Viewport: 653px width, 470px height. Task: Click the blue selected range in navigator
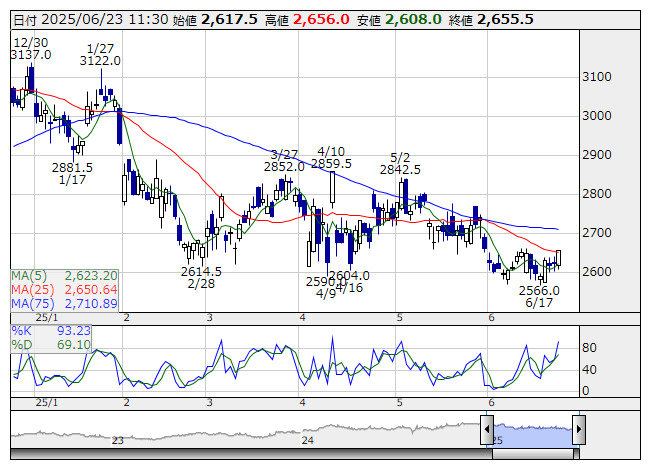532,430
